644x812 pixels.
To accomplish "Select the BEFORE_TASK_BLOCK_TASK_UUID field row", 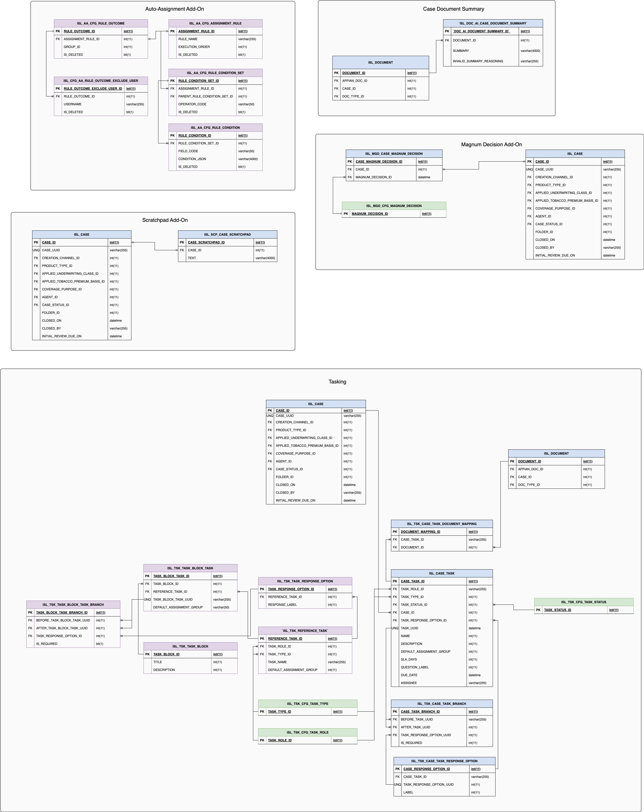I will [x=73, y=620].
